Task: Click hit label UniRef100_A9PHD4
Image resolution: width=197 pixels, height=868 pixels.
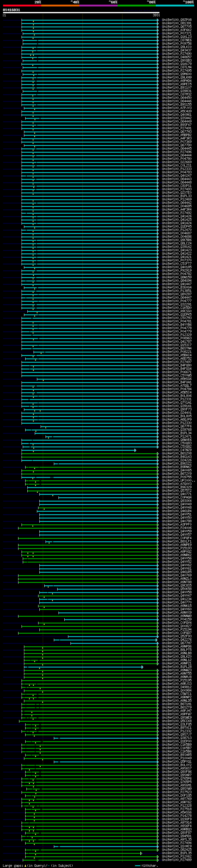Action: point(177,81)
